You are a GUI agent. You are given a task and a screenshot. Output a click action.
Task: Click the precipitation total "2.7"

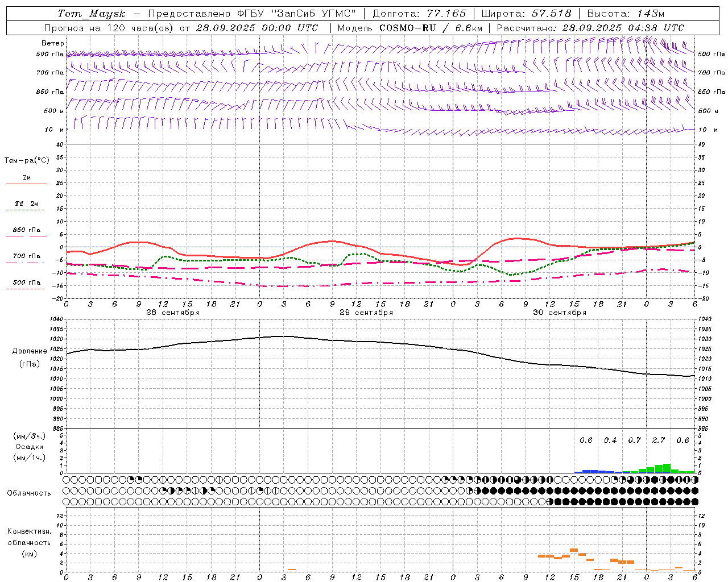click(x=659, y=440)
